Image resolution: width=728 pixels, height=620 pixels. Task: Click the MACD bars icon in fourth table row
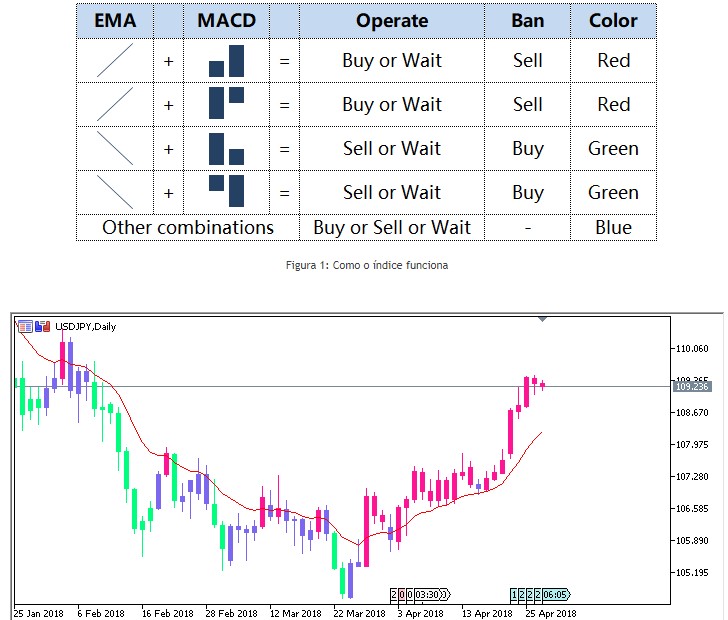[226, 191]
